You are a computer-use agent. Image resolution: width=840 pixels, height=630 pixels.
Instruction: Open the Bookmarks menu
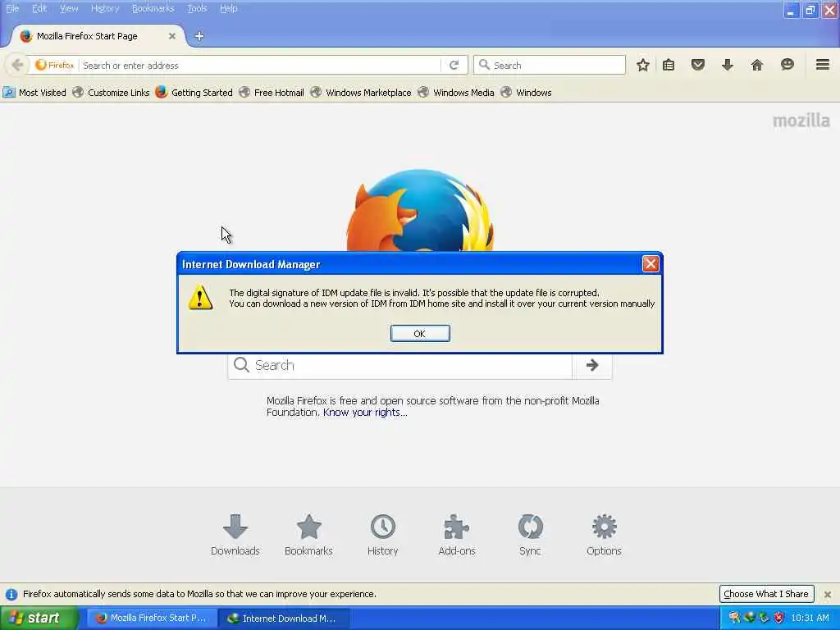coord(153,8)
